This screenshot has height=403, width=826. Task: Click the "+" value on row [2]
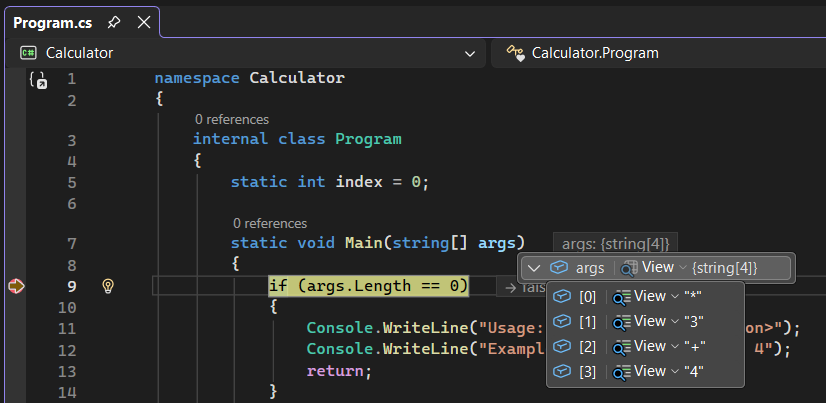coord(695,346)
